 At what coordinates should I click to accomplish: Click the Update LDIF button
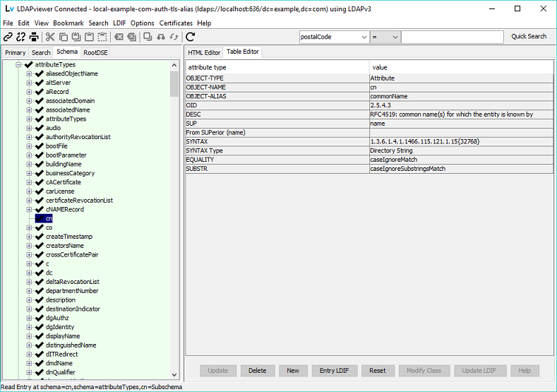[x=479, y=371]
